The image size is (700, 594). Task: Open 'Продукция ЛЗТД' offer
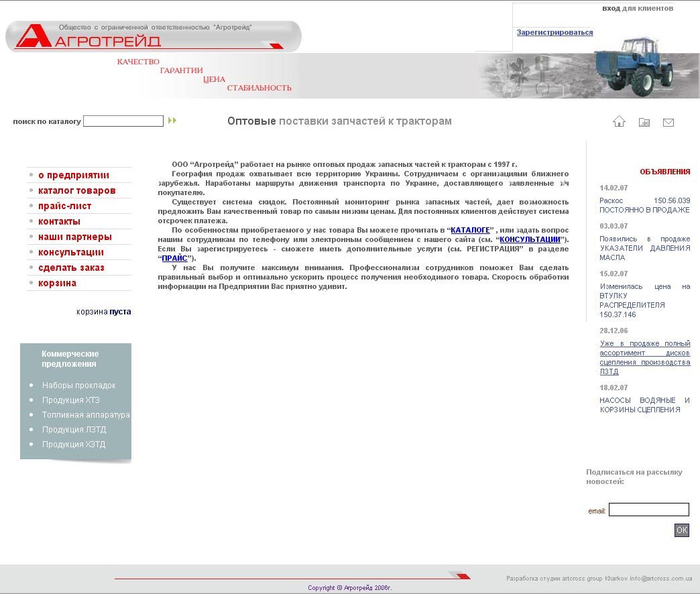(x=74, y=429)
